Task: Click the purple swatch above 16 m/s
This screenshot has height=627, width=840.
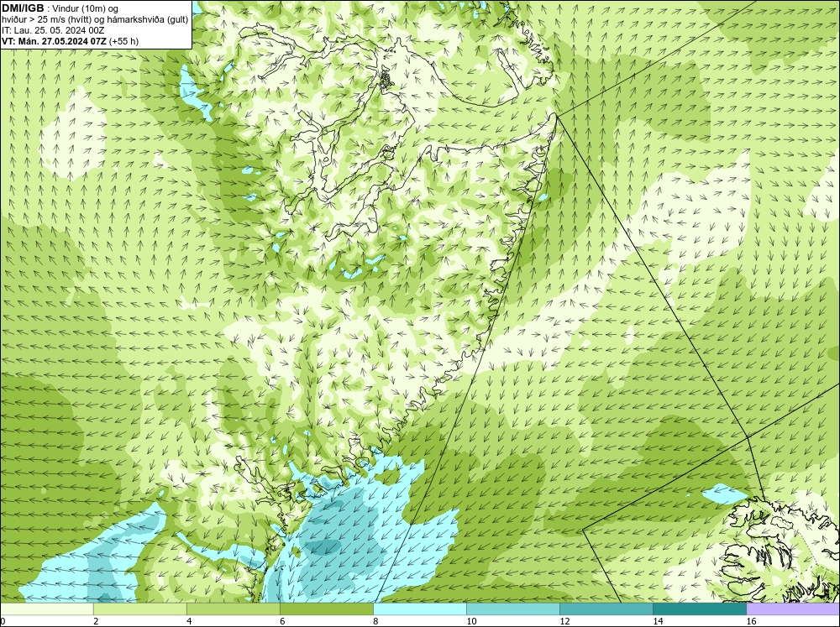Action: (x=793, y=609)
